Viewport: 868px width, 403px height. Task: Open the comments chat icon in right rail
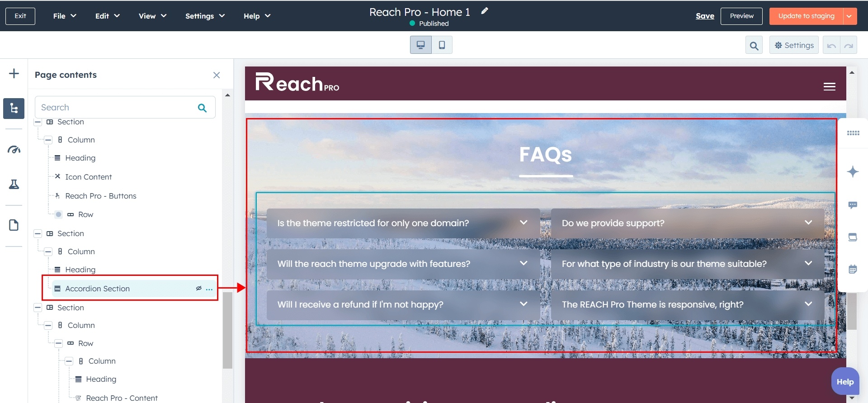853,205
